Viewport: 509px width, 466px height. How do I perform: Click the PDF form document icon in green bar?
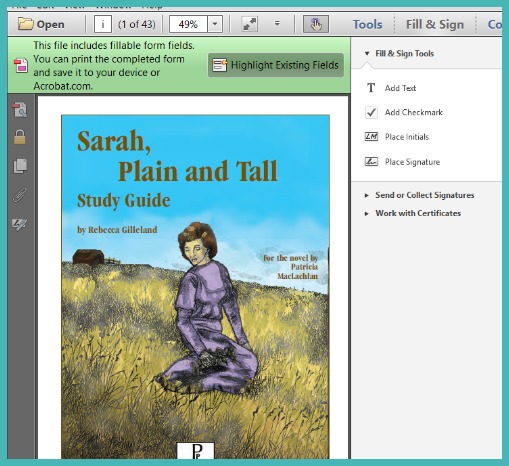[x=21, y=65]
